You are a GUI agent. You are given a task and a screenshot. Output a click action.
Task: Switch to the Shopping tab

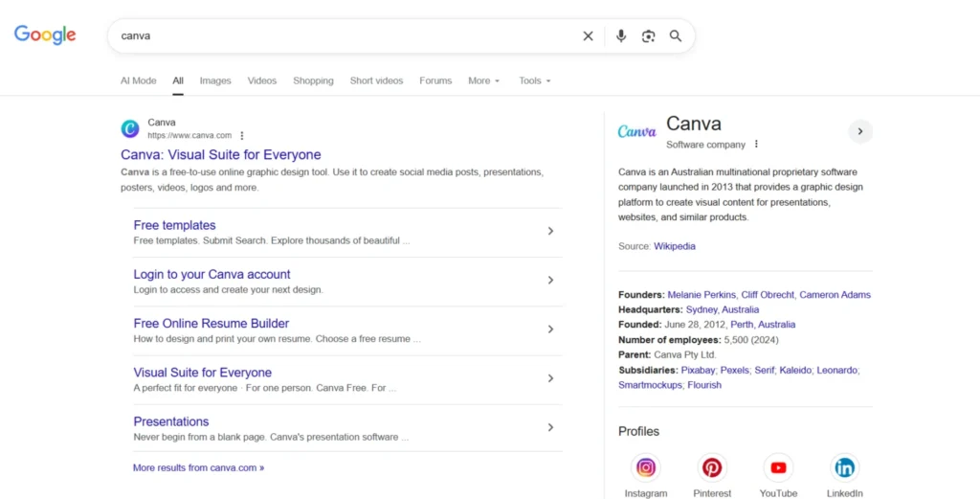[313, 80]
